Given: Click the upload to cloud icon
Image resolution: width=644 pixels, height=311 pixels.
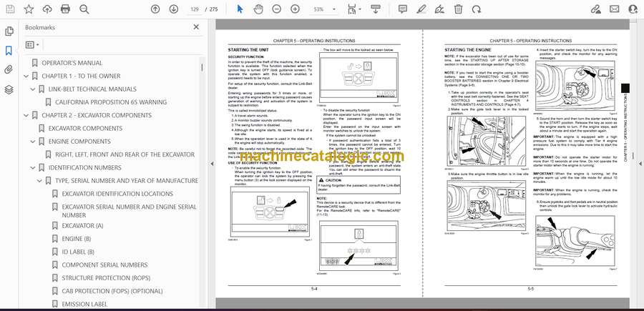Looking at the screenshot, I should pyautogui.click(x=47, y=9).
